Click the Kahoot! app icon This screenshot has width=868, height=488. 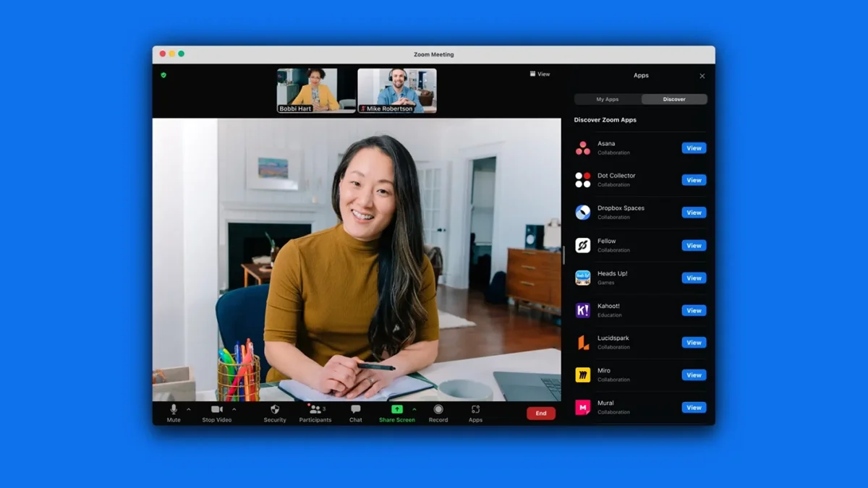click(583, 310)
